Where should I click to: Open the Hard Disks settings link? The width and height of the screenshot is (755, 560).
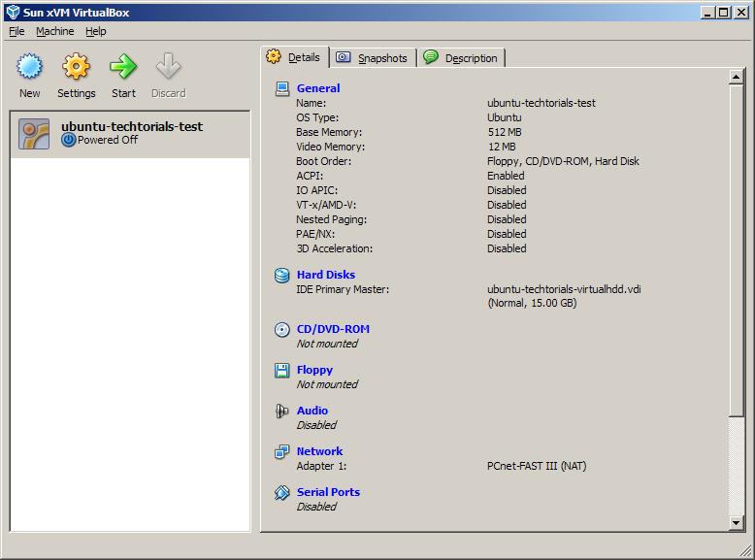(x=326, y=275)
